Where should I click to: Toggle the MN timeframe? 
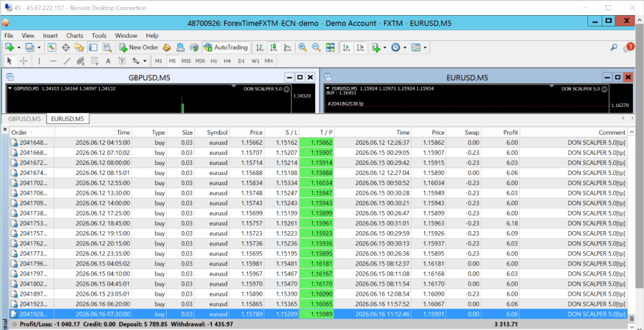[x=269, y=61]
